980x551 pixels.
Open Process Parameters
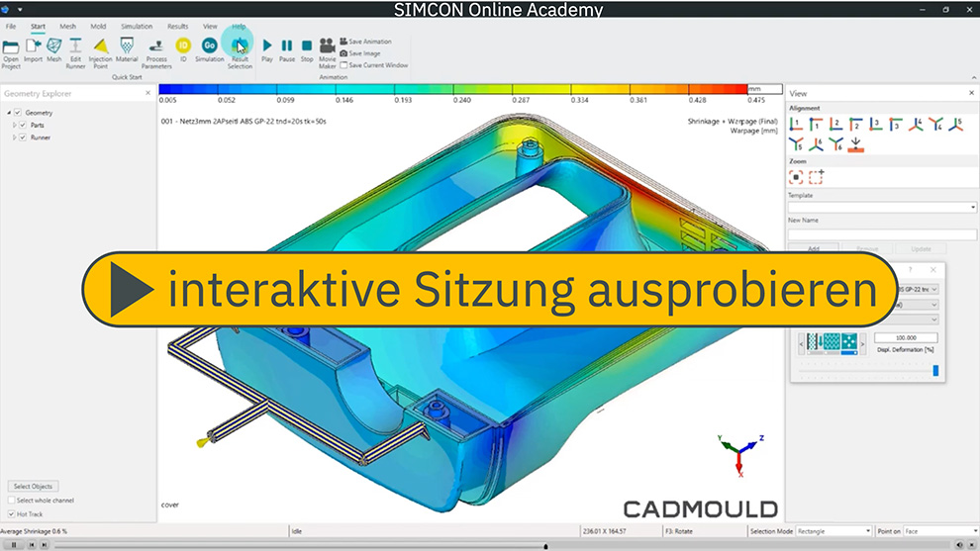pyautogui.click(x=156, y=46)
